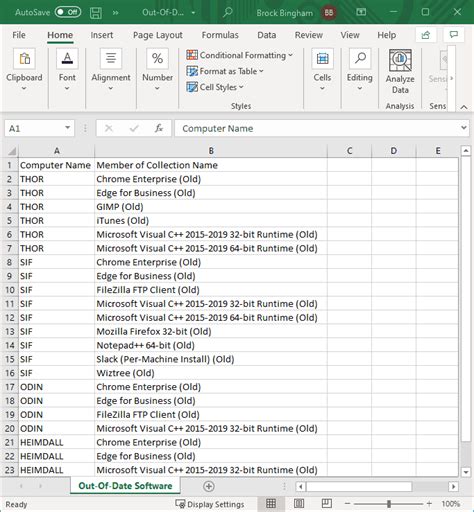
Task: Click the Ribbon Display Options icon
Action: click(361, 12)
